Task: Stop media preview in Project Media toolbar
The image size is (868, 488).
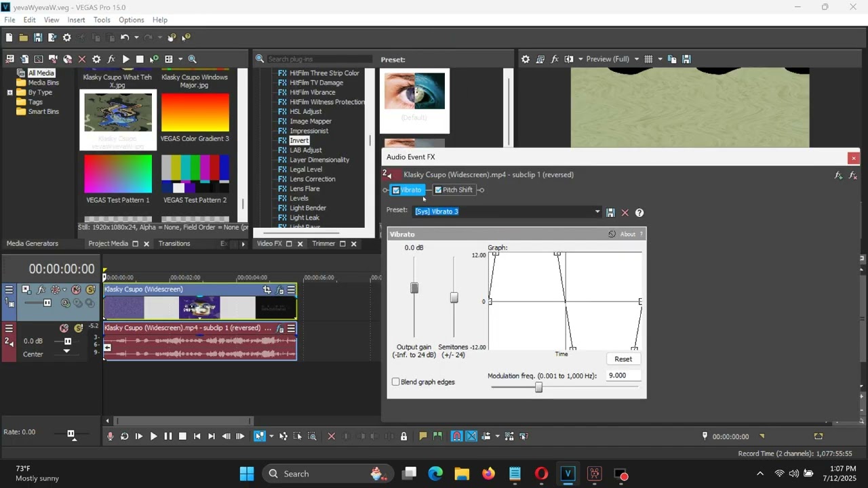Action: click(x=140, y=59)
